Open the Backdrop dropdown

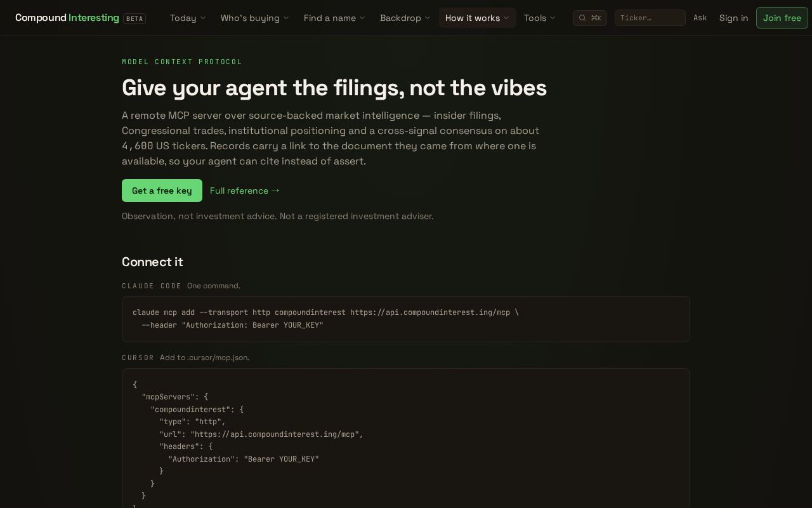click(405, 18)
